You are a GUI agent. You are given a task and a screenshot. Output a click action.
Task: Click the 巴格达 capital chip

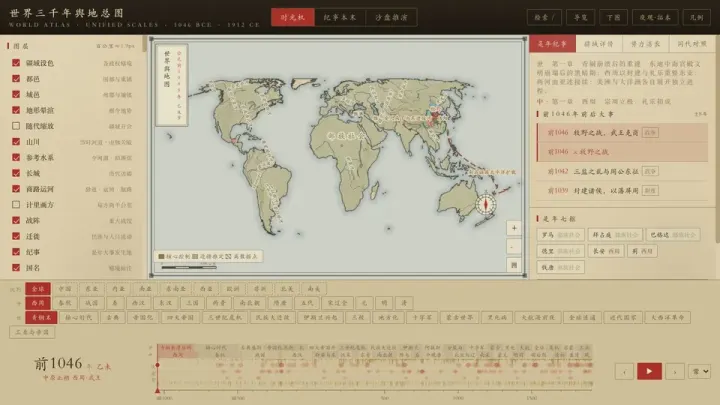coord(673,235)
